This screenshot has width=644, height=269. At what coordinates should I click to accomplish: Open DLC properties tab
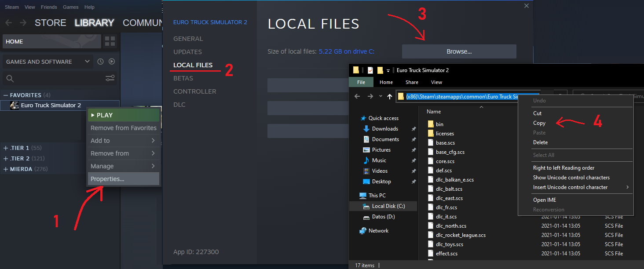point(179,105)
